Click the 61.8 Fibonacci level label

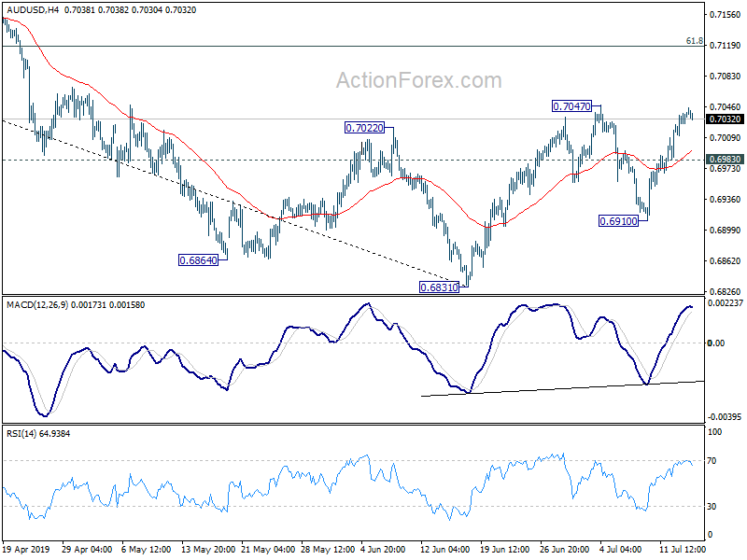(x=694, y=41)
